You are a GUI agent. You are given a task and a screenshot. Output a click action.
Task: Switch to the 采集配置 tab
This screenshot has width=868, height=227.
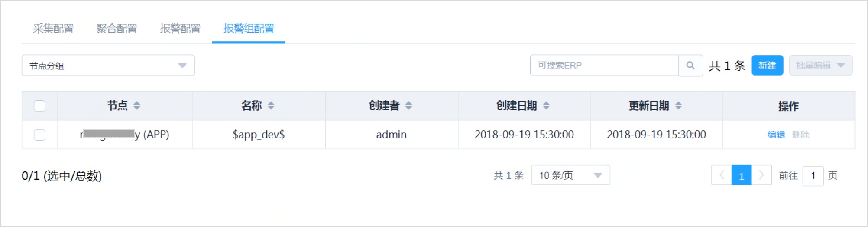(x=53, y=29)
